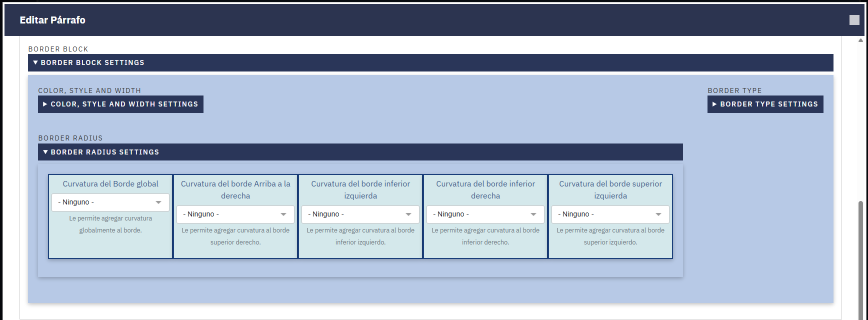Open Curvatura del borde Arriba a la derecha dropdown
Viewport: 868px width, 320px height.
pos(235,214)
